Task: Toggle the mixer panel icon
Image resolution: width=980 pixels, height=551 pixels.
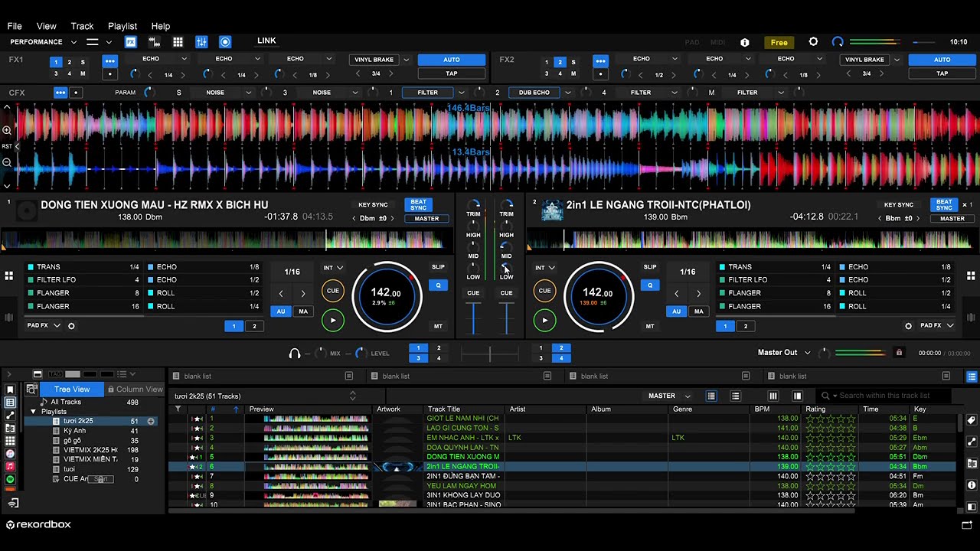Action: coord(201,42)
